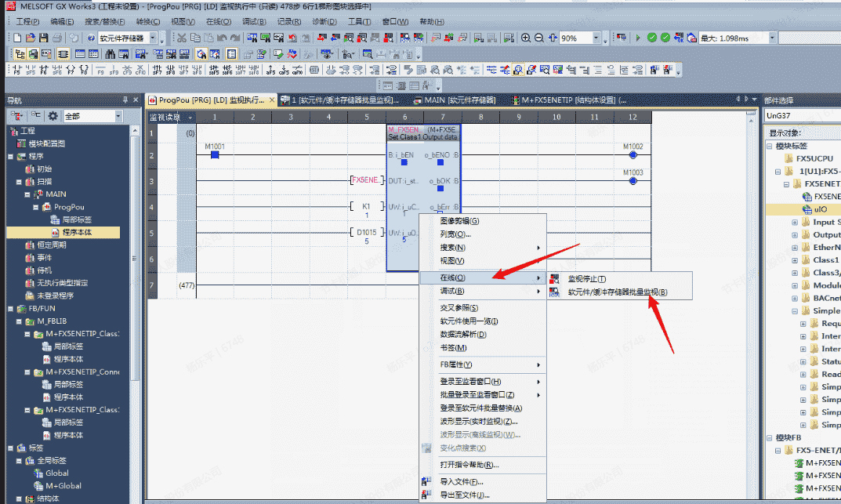This screenshot has width=841, height=504.
Task: Click the UnG37 search field in parts panel
Action: [801, 116]
